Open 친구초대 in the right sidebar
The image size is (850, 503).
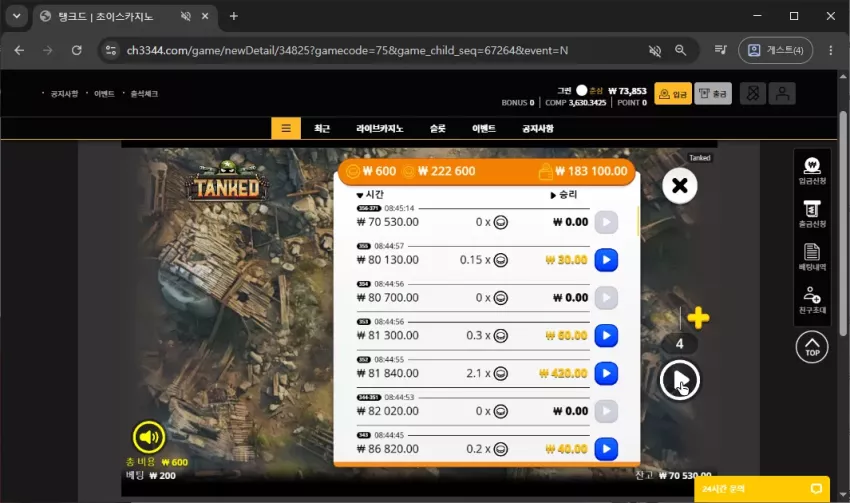(x=812, y=300)
